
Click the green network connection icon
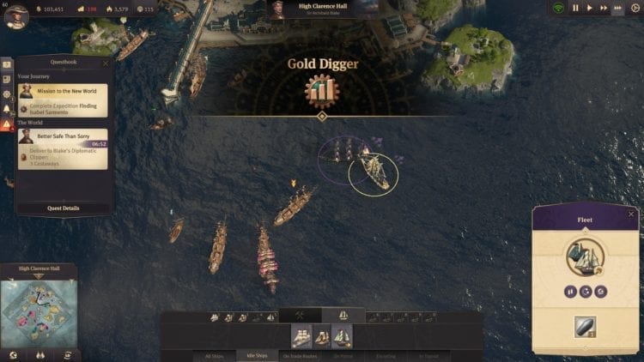click(558, 9)
